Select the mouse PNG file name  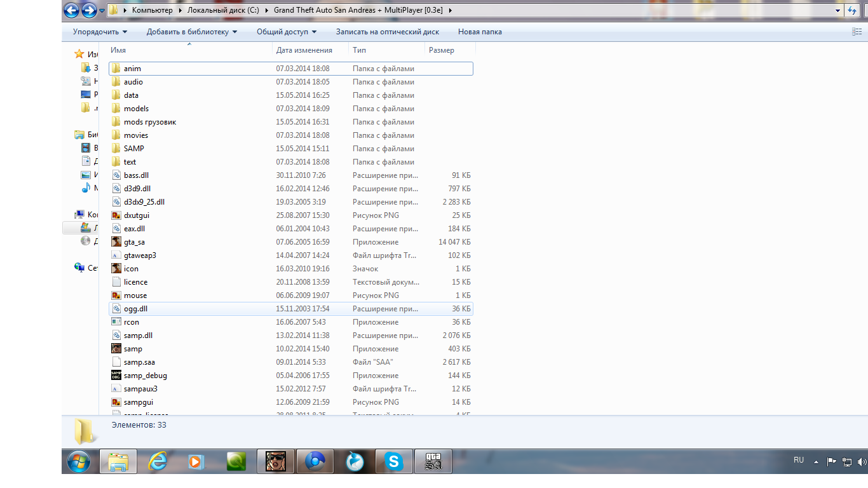(135, 295)
